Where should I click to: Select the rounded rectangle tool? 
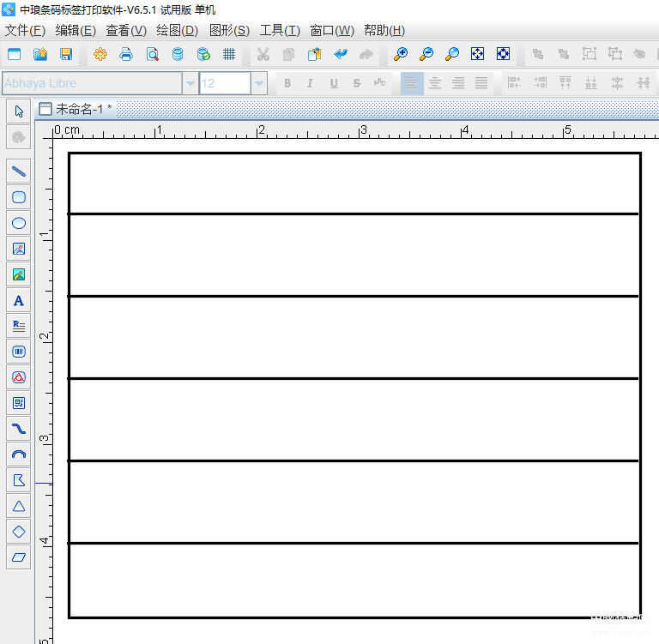(x=19, y=197)
